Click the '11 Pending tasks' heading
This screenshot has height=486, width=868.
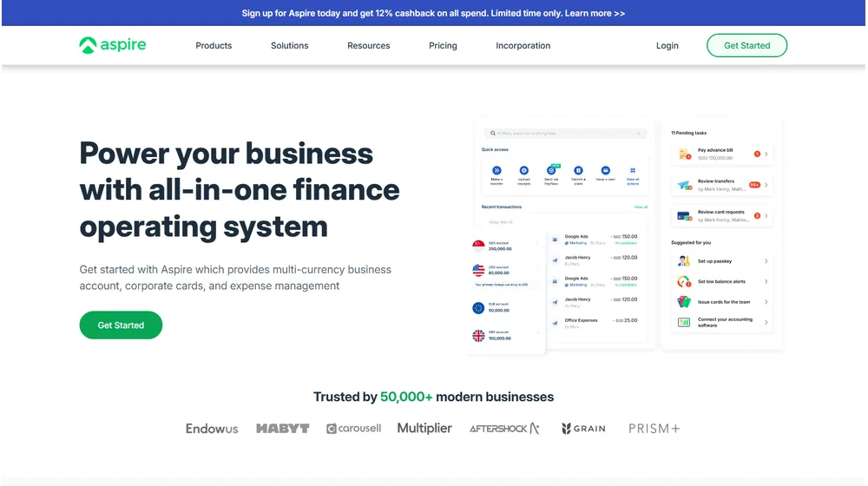click(x=688, y=133)
